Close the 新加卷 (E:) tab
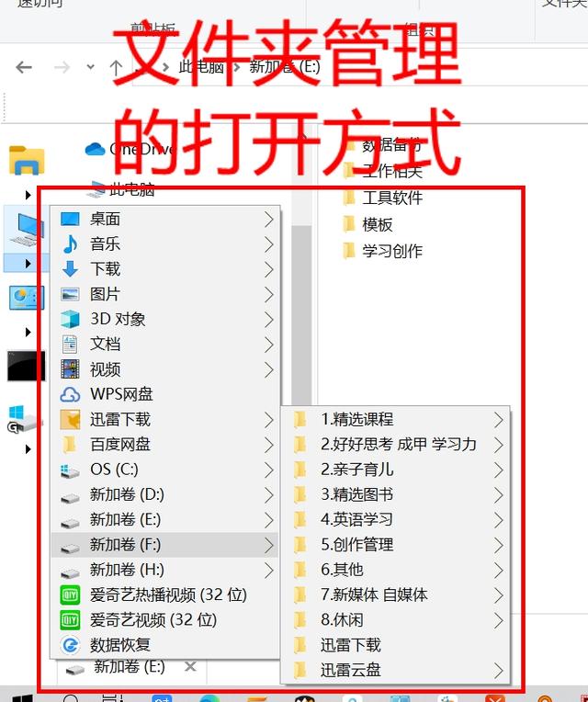Image resolution: width=588 pixels, height=702 pixels. (x=190, y=667)
